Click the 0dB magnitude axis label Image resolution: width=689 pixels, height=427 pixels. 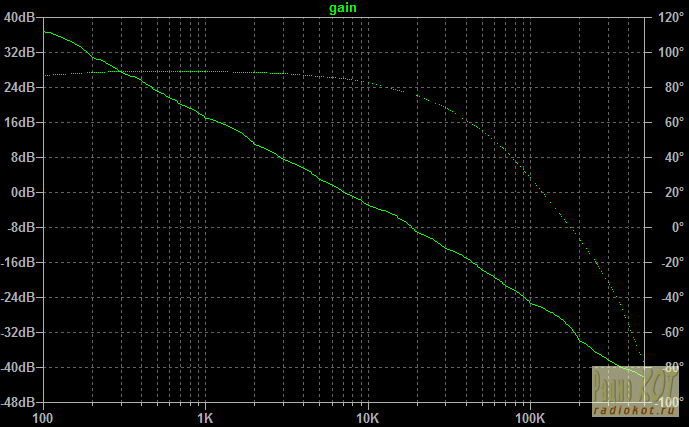point(25,192)
